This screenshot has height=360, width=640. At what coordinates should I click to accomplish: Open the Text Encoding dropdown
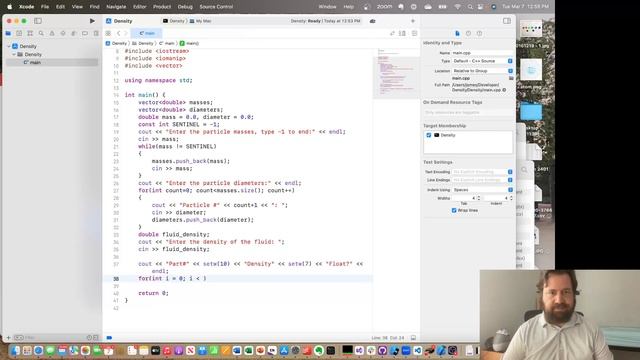click(482, 172)
